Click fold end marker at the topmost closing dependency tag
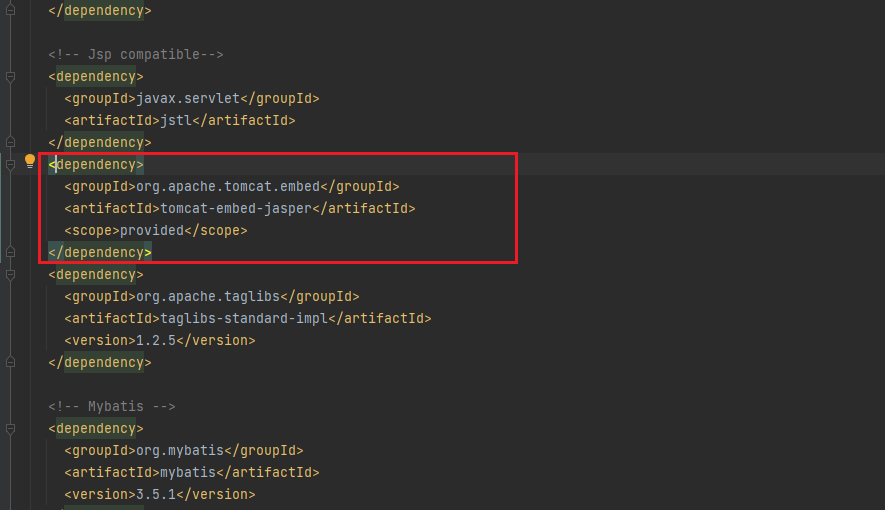 click(10, 10)
